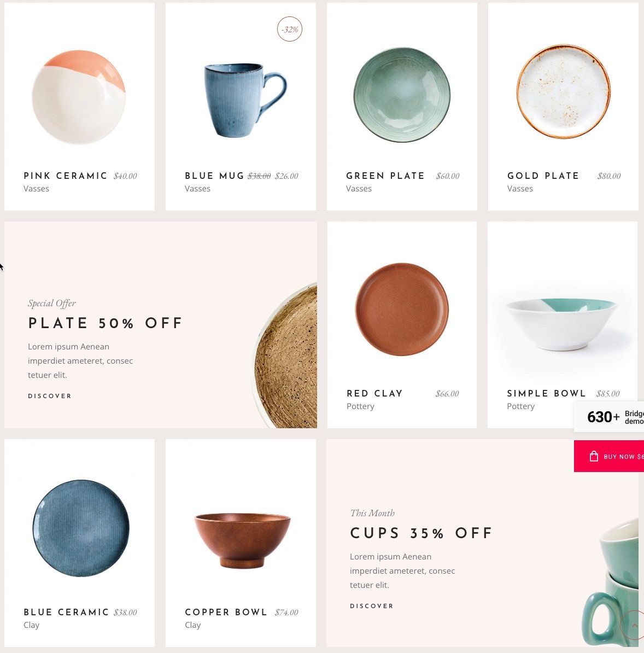Image resolution: width=644 pixels, height=653 pixels.
Task: Click the Vasses category under Green Plate
Action: 359,189
